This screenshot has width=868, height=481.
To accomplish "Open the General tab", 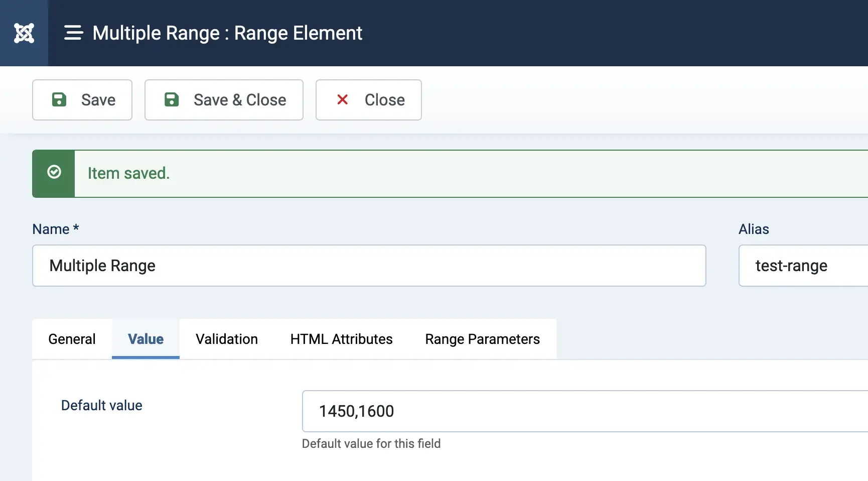I will (x=72, y=339).
